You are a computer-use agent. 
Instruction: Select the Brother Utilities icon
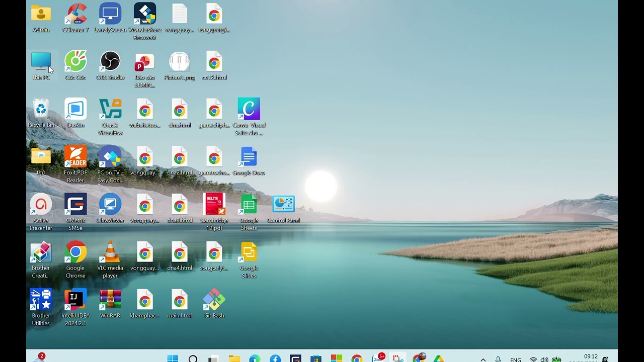coord(41,308)
